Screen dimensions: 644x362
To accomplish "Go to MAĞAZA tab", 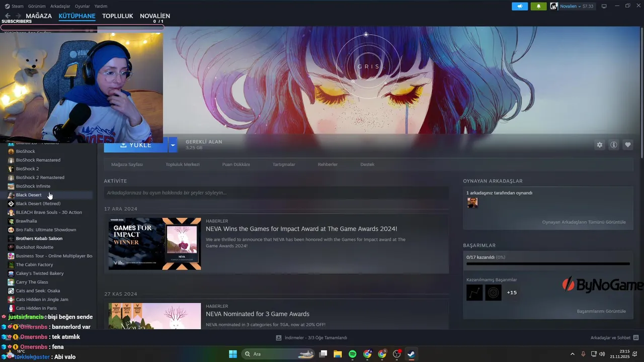I will coord(39,16).
